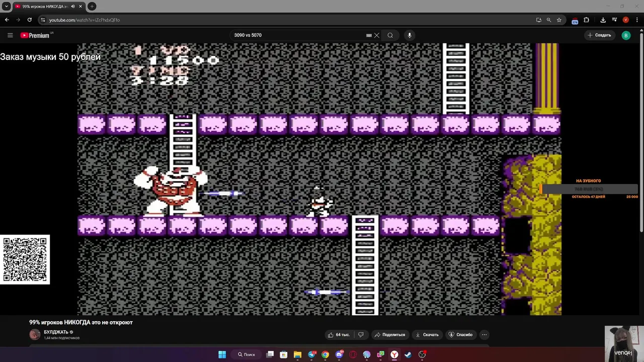This screenshot has height=362, width=644.
Task: Go to YouTube Premium home logo
Action: coord(36,35)
